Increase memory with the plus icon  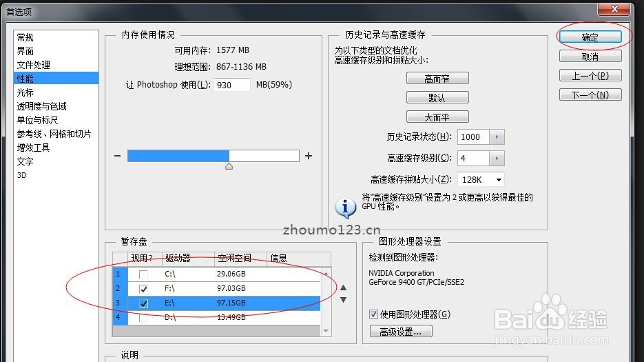(309, 156)
